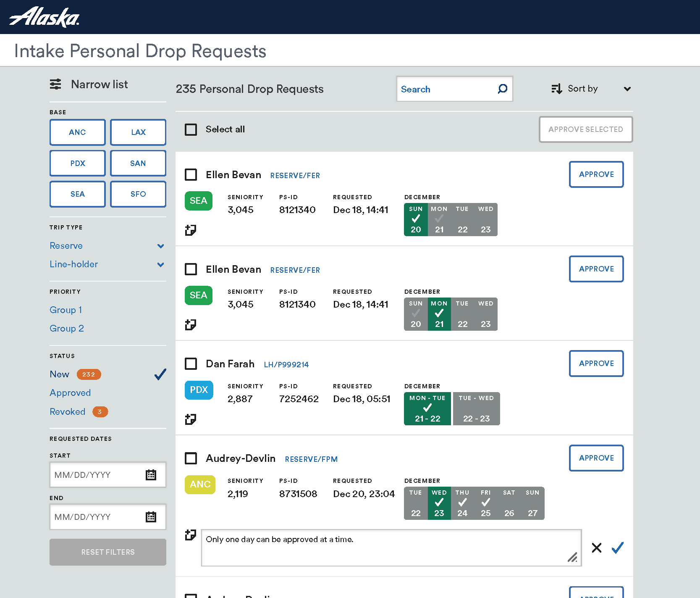Click note icon beside Audrey-Devlin comment box
The image size is (700, 598).
click(191, 535)
